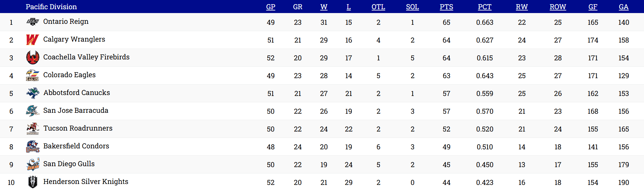Click the San Jose Barracuda logo
Image resolution: width=644 pixels, height=190 pixels.
(x=32, y=111)
